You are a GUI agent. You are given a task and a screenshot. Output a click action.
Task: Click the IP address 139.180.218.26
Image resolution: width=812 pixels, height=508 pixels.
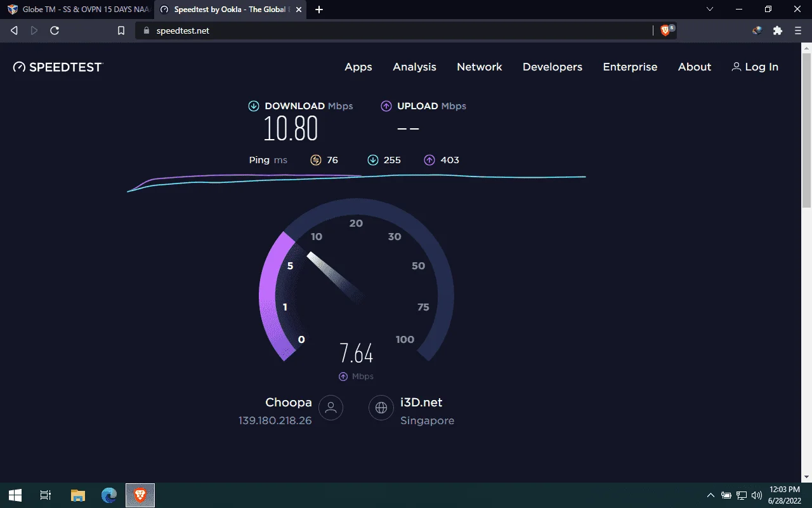click(x=275, y=420)
